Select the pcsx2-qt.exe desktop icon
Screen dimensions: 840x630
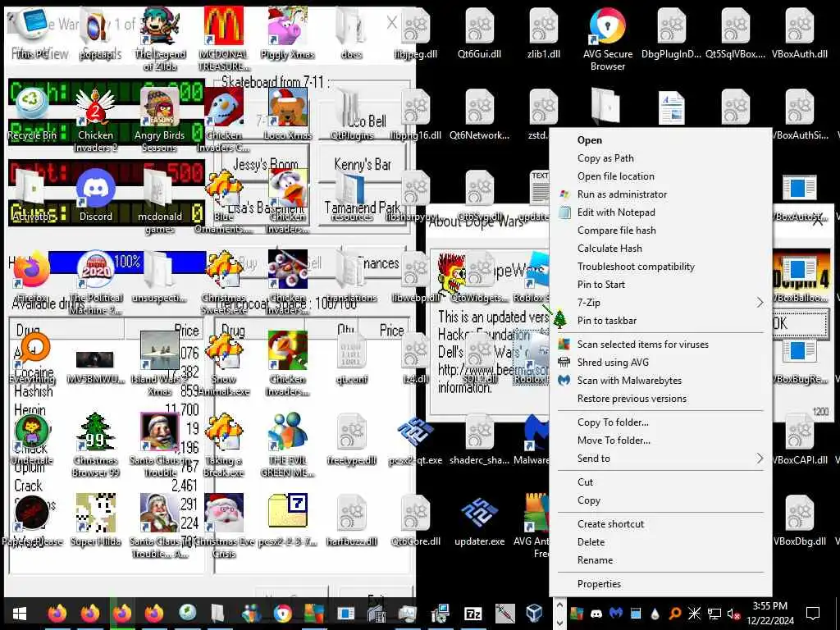[416, 441]
